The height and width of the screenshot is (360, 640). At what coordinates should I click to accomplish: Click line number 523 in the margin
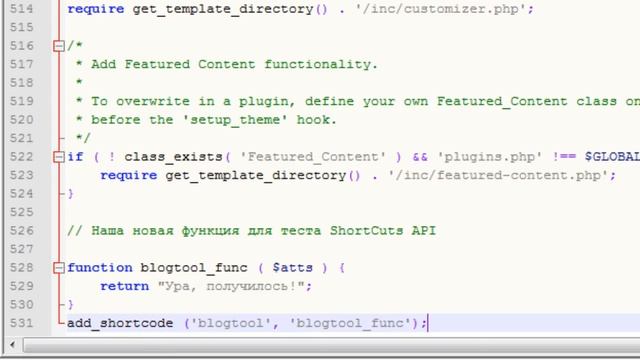click(22, 176)
